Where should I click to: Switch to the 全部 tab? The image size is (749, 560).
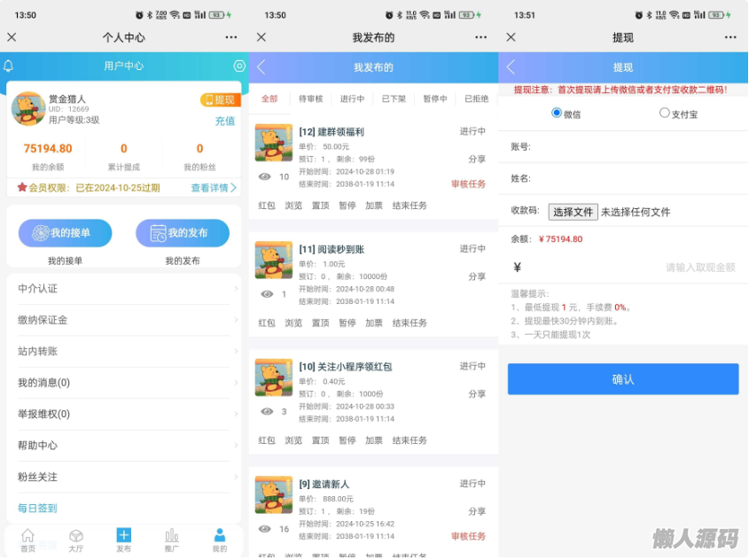click(x=269, y=99)
